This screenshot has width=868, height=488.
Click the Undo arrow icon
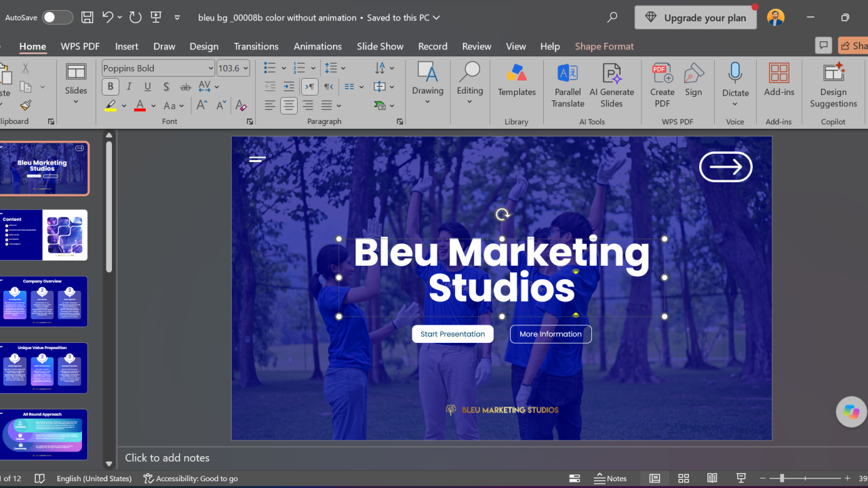(107, 18)
